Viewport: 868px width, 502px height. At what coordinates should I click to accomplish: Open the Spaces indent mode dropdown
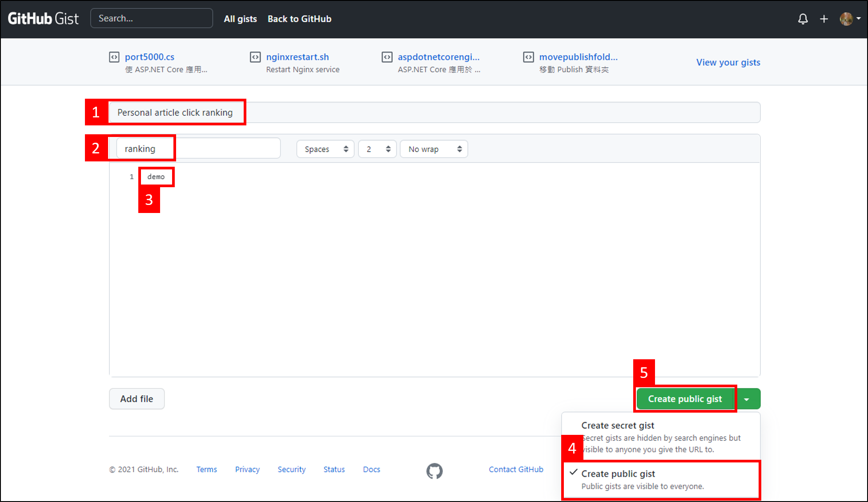pos(325,149)
